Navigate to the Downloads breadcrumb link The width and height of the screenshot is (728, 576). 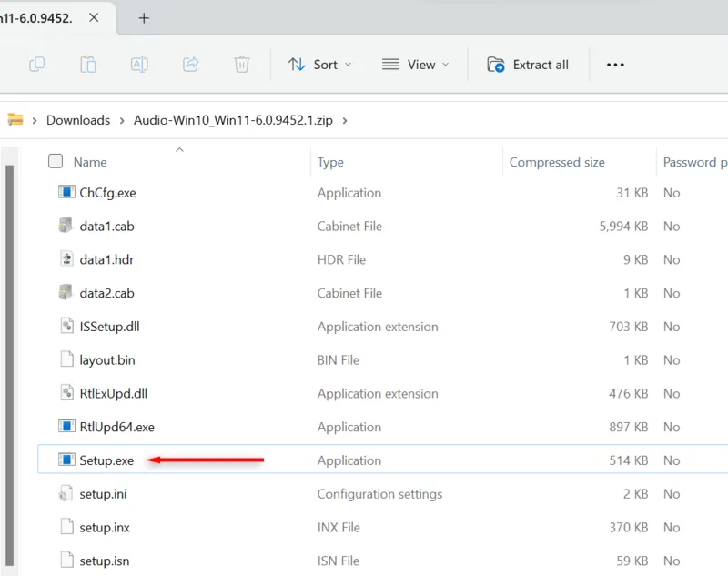[x=78, y=119]
